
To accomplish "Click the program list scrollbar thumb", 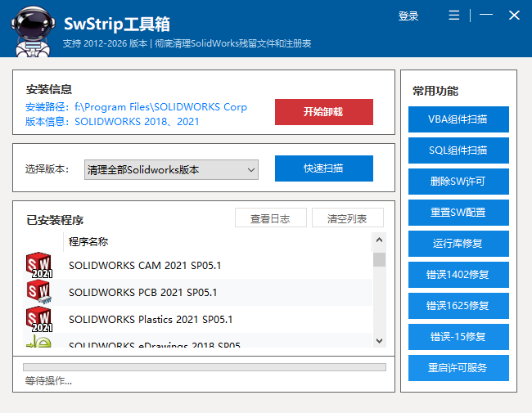I will 379,260.
